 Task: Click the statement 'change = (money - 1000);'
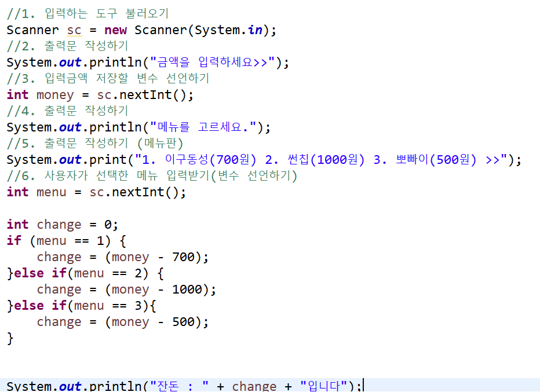[x=126, y=290]
